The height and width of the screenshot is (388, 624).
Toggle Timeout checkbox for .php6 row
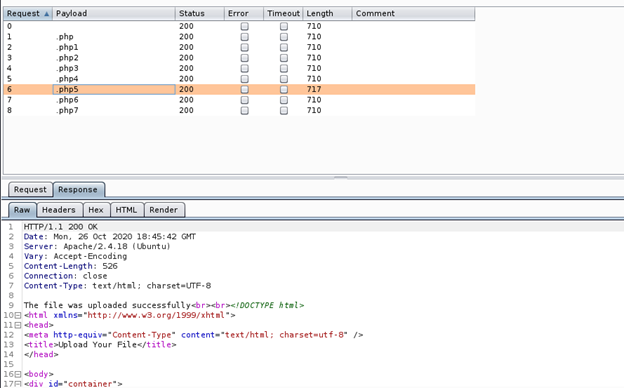coord(284,100)
